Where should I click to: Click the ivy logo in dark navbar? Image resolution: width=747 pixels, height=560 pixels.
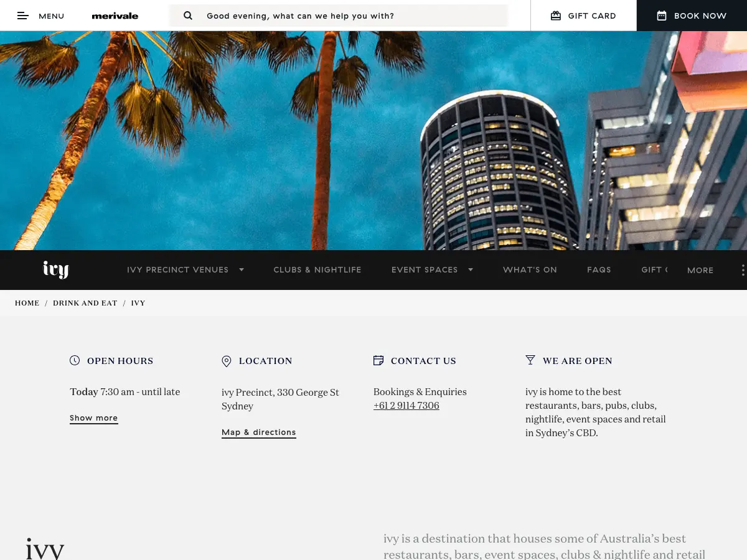point(55,269)
